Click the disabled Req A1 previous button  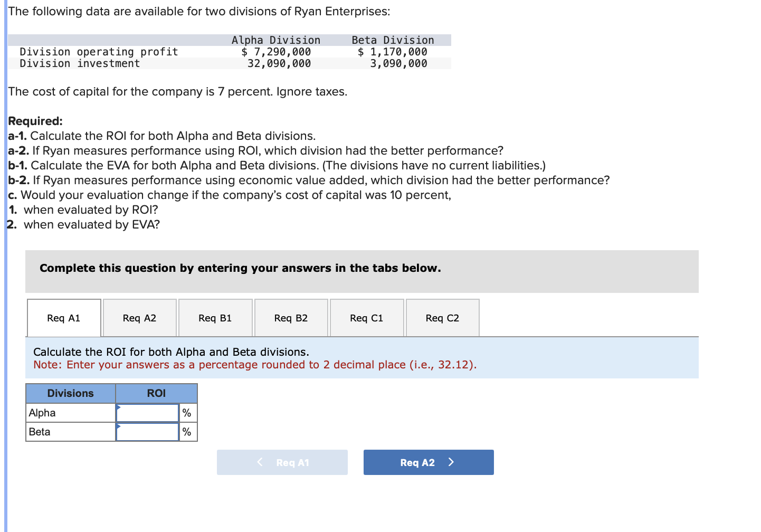(282, 462)
